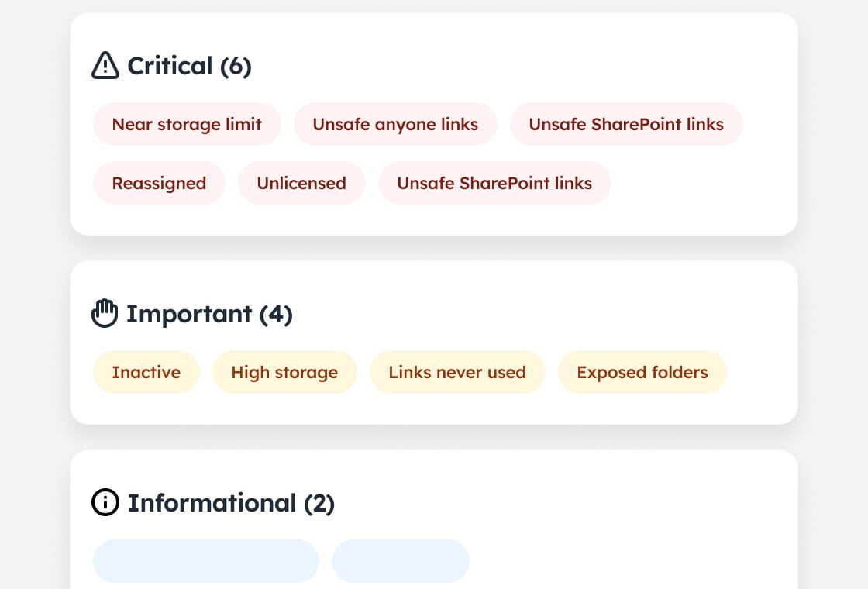Select the Exposed folders tag

pos(642,372)
